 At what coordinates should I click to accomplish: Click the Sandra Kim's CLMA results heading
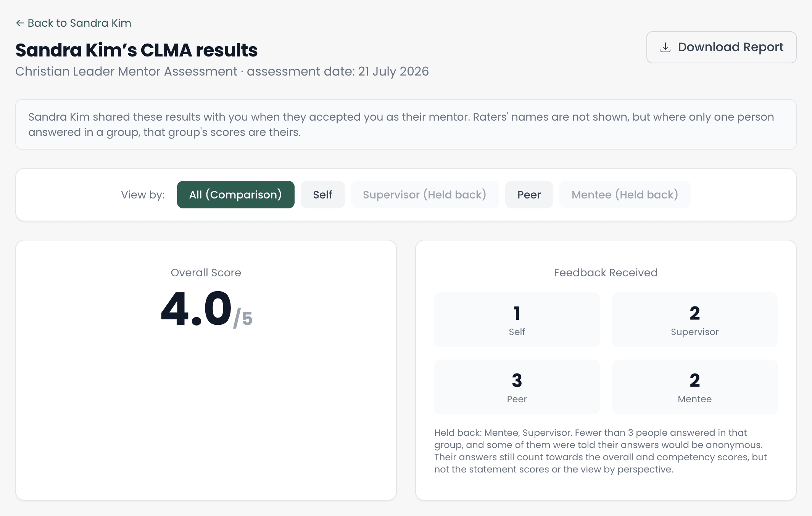click(137, 50)
